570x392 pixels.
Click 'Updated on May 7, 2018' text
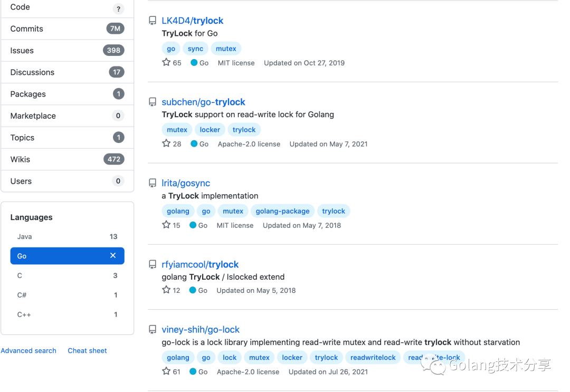[x=302, y=225]
